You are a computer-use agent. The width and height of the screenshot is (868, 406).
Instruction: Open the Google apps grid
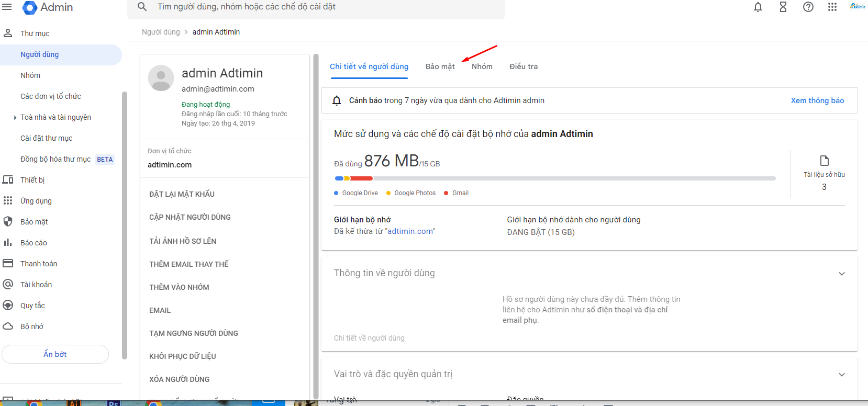coord(832,7)
